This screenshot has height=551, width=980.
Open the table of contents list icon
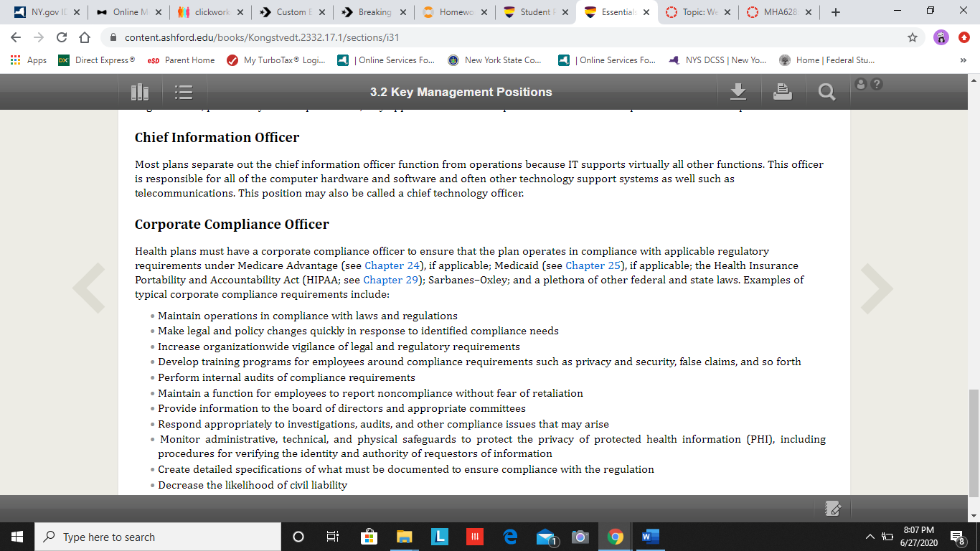click(x=184, y=92)
